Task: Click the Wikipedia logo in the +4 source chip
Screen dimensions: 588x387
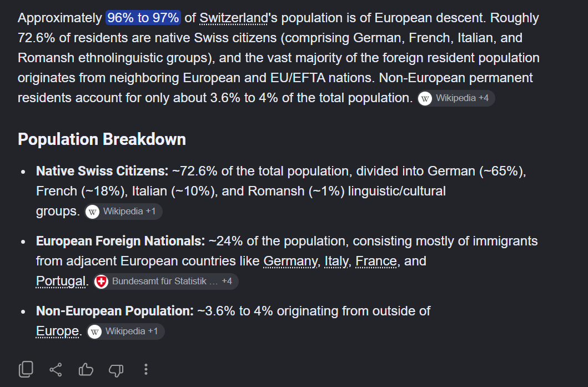Action: point(425,99)
